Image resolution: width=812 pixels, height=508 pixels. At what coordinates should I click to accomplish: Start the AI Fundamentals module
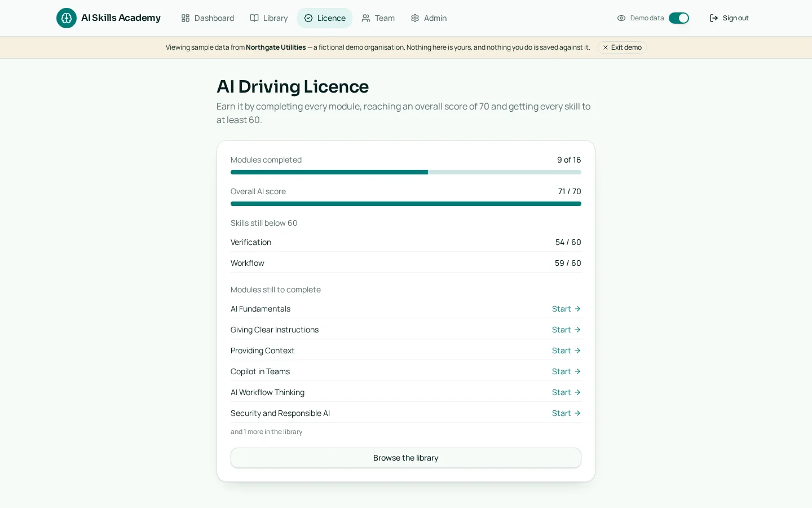[566, 309]
